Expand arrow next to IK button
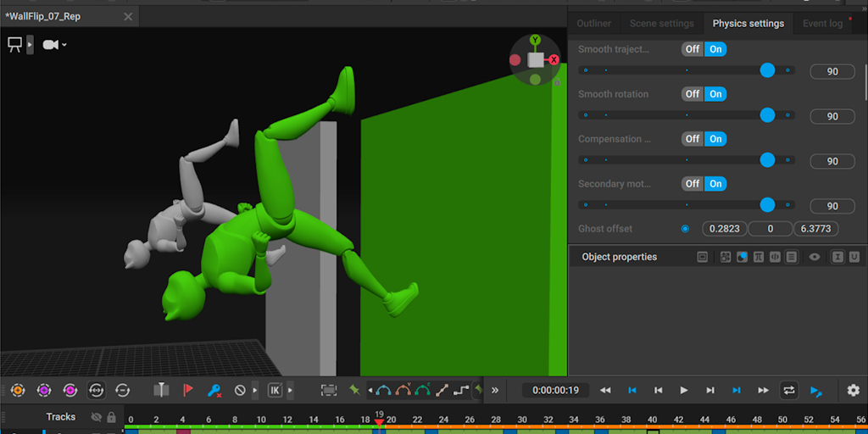Viewport: 868px width, 434px height. (x=290, y=390)
